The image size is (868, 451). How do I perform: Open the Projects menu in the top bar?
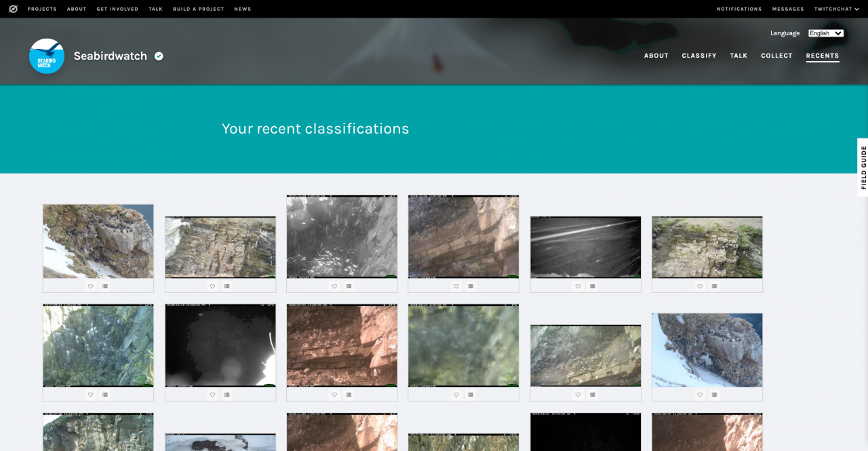point(42,9)
